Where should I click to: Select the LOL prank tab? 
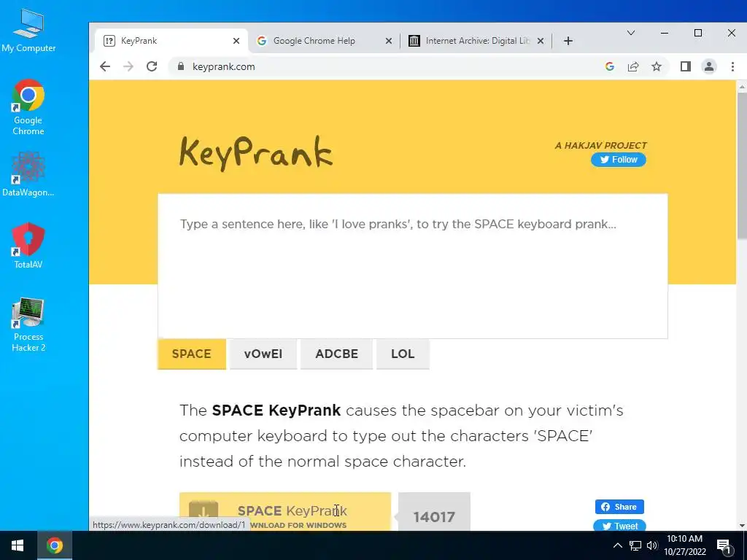[403, 354]
